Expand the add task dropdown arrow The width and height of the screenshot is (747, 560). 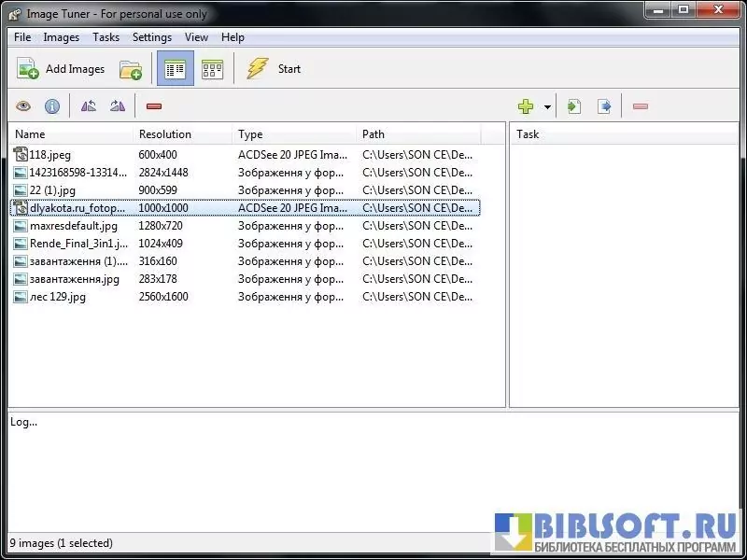pyautogui.click(x=547, y=106)
